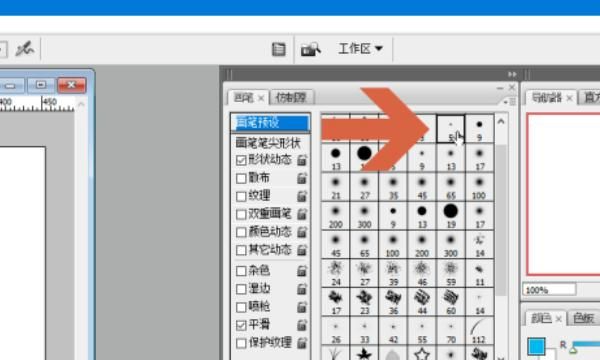Enable the 双重画笔 checkbox
600x360 pixels.
click(241, 214)
